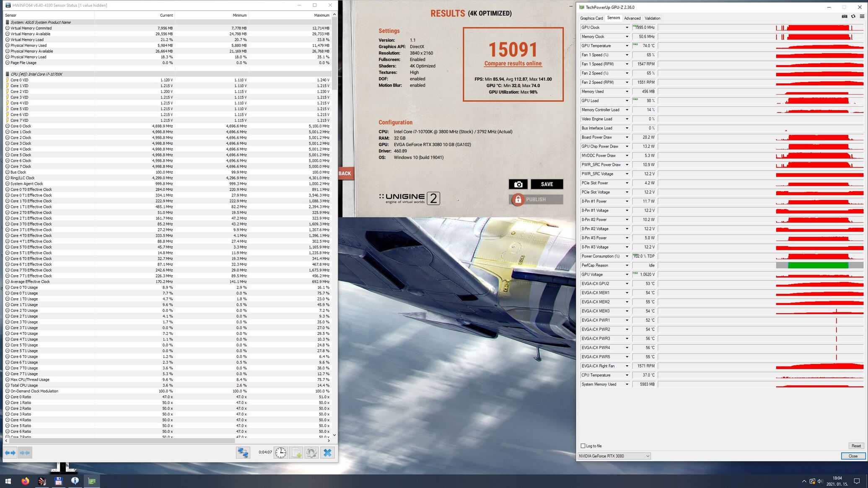Image resolution: width=868 pixels, height=488 pixels.
Task: Select Average Effective Clock row
Action: click(x=168, y=282)
